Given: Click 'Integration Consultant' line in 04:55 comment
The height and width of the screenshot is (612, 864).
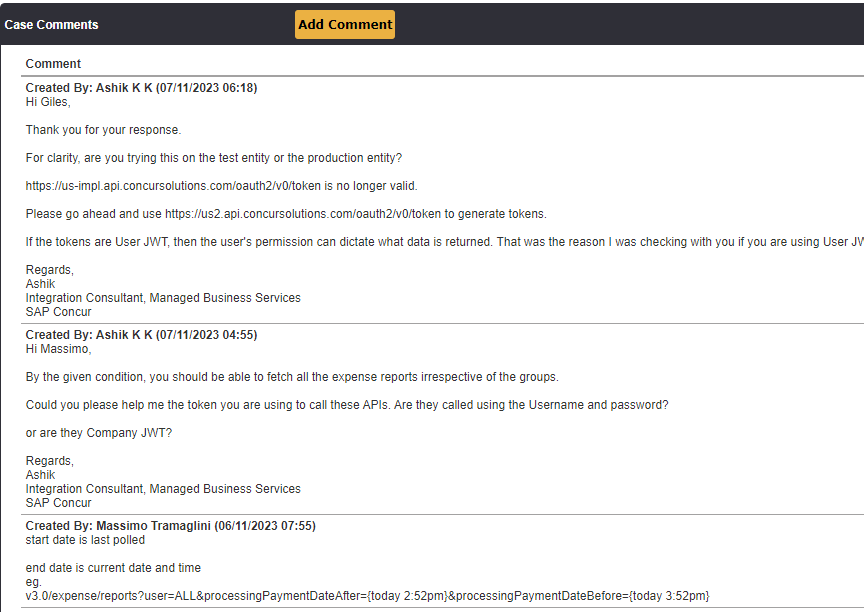Looking at the screenshot, I should coord(163,489).
